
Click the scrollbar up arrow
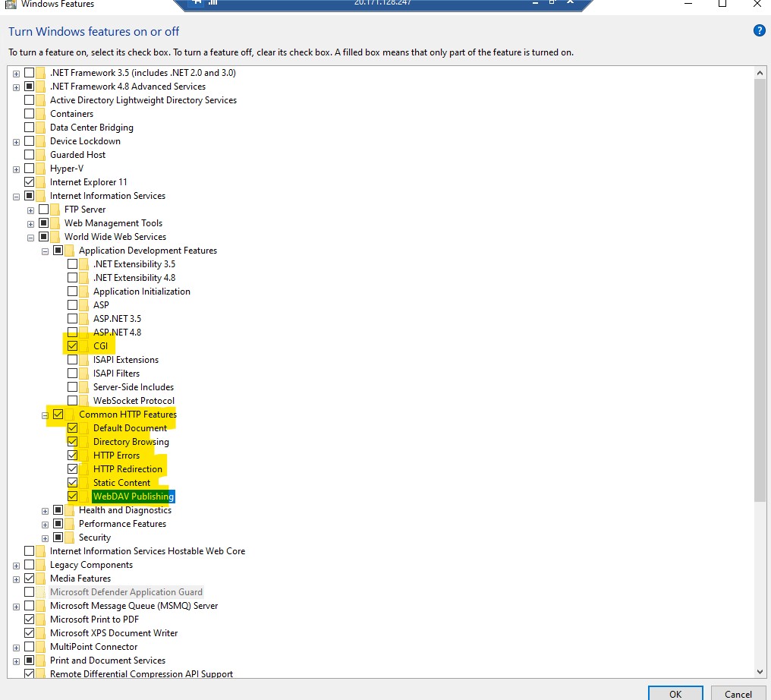coord(760,73)
